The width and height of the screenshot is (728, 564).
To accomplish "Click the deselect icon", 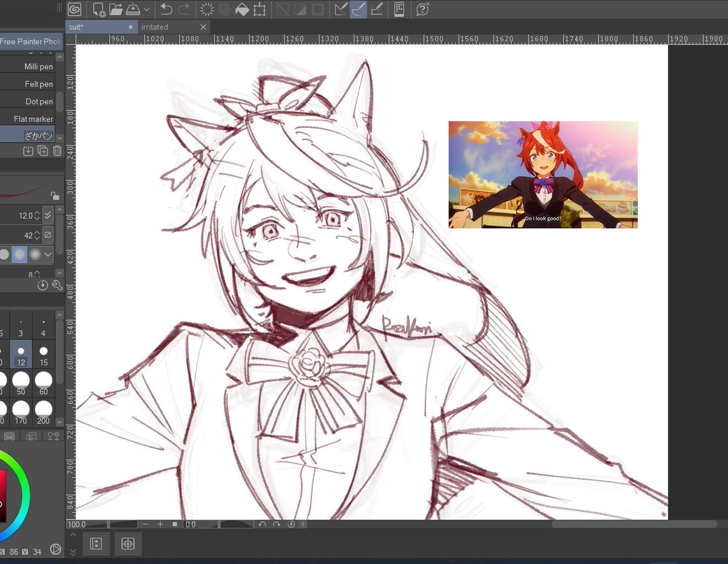I will 283,9.
